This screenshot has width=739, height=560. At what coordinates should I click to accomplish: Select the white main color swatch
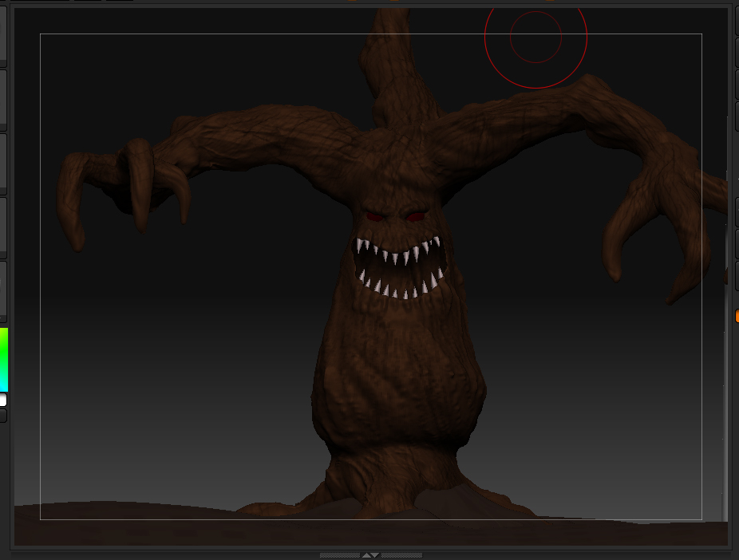click(3, 400)
